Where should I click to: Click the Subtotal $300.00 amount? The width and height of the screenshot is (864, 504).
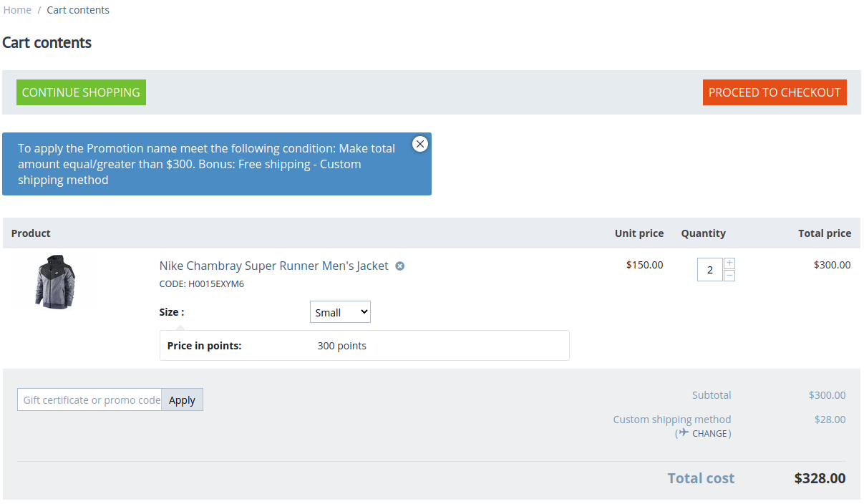[x=827, y=395]
